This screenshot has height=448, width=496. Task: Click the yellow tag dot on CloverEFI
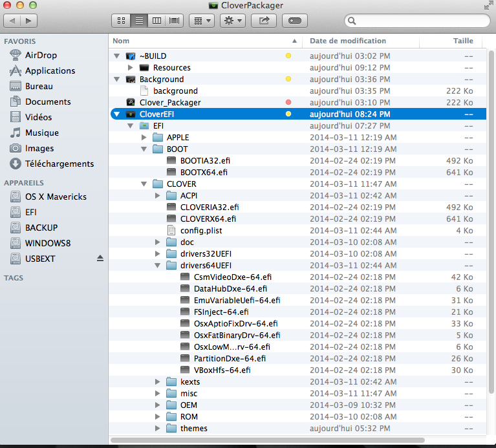(x=288, y=114)
